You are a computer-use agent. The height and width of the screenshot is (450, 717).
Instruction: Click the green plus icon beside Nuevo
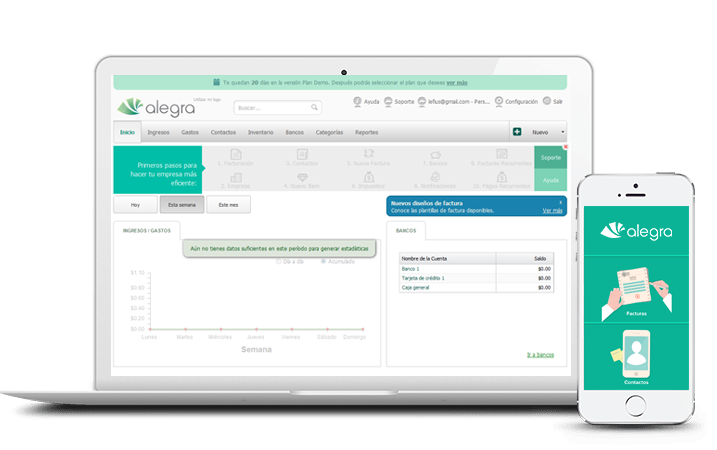click(x=516, y=132)
